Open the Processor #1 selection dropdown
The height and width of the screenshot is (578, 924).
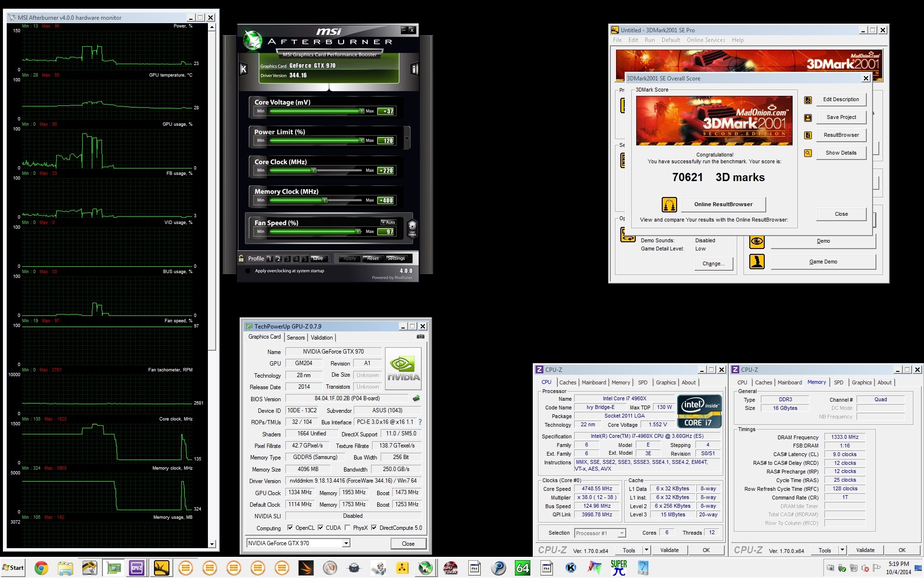(622, 533)
